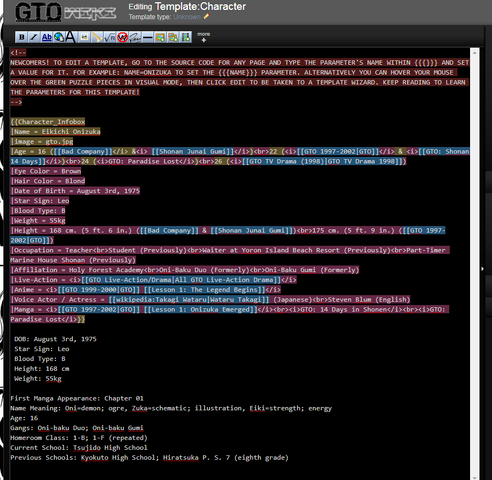Click the Name Meaning text line
The width and height of the screenshot is (492, 480).
(x=171, y=408)
